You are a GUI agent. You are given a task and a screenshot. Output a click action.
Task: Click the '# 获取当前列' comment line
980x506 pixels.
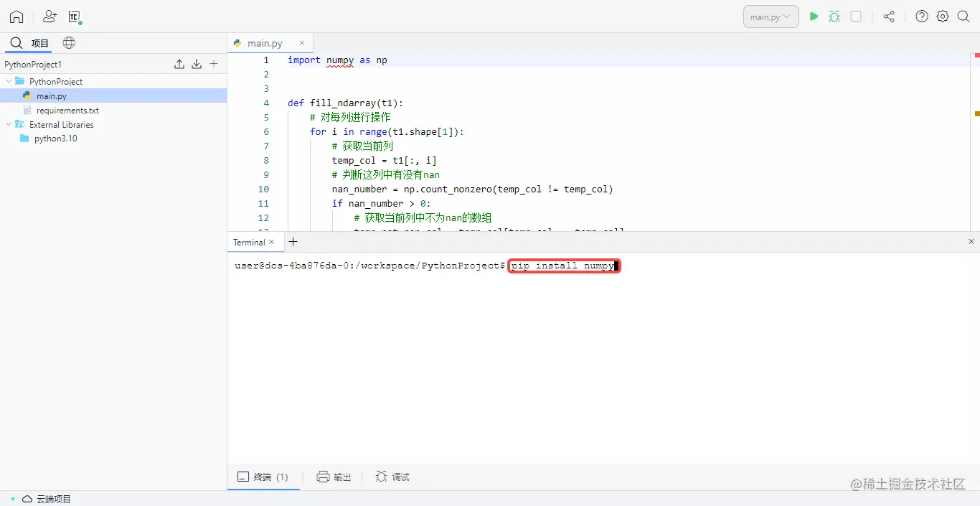tap(362, 146)
